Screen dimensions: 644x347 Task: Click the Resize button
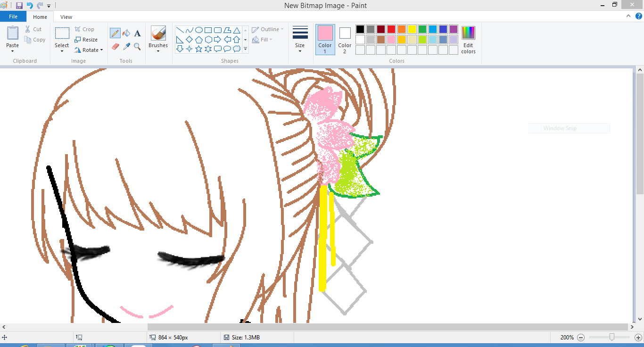coord(86,40)
